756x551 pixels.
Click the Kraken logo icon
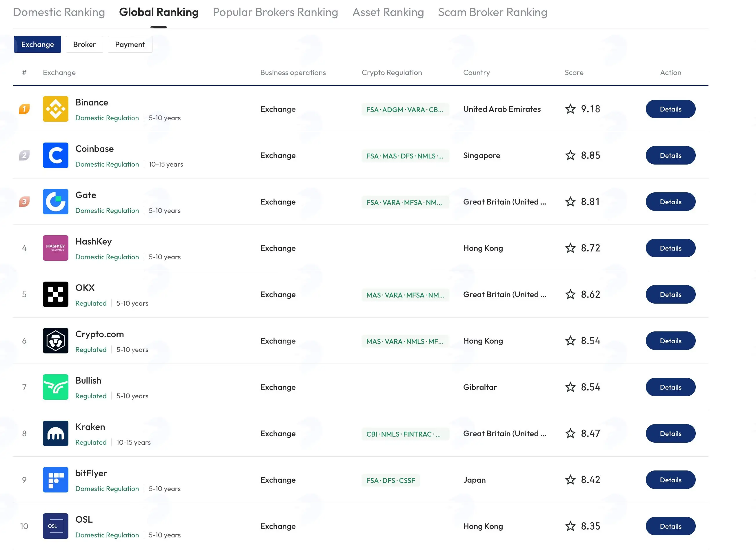[55, 434]
